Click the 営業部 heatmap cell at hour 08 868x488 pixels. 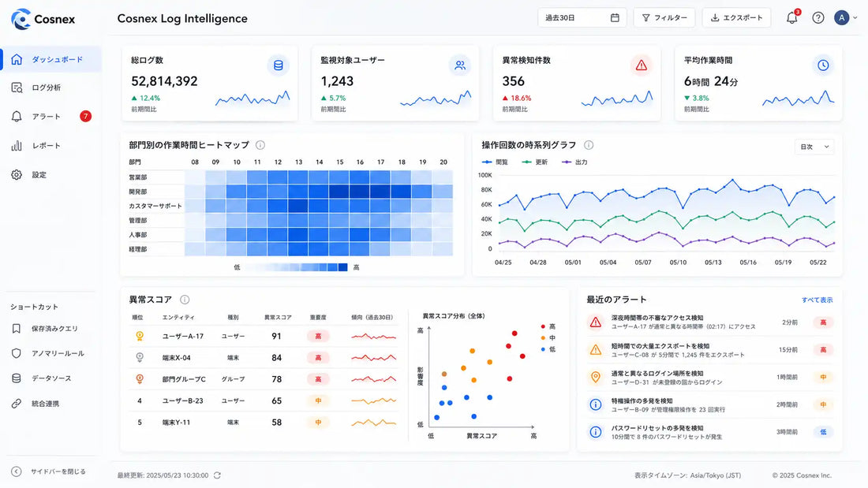point(195,177)
